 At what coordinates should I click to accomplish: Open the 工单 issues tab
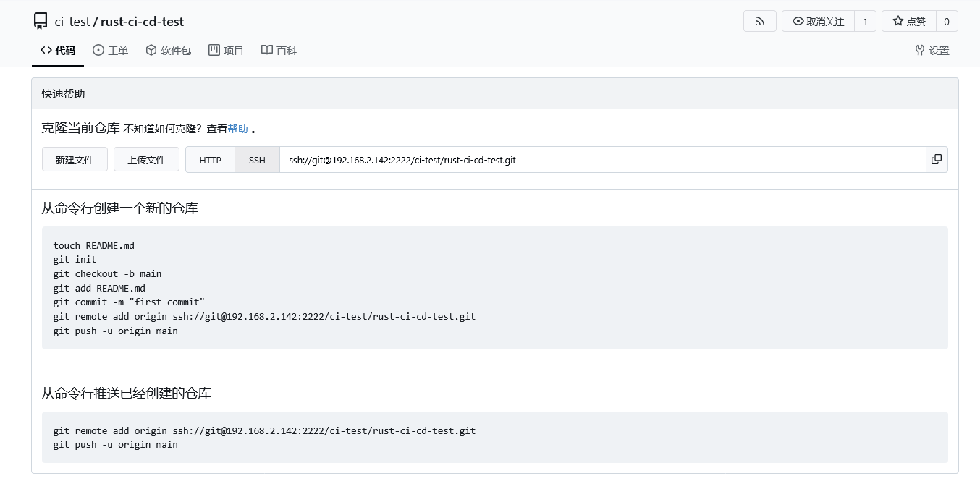(x=111, y=51)
